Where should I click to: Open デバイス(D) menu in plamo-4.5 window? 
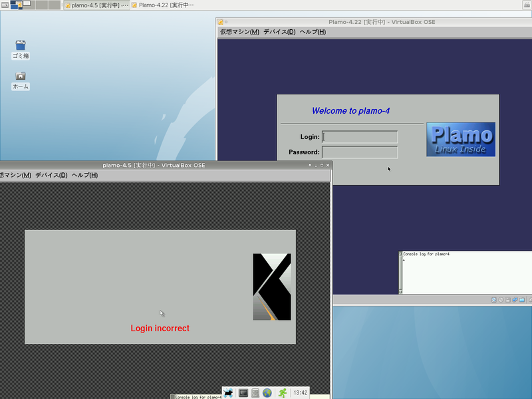(x=52, y=175)
